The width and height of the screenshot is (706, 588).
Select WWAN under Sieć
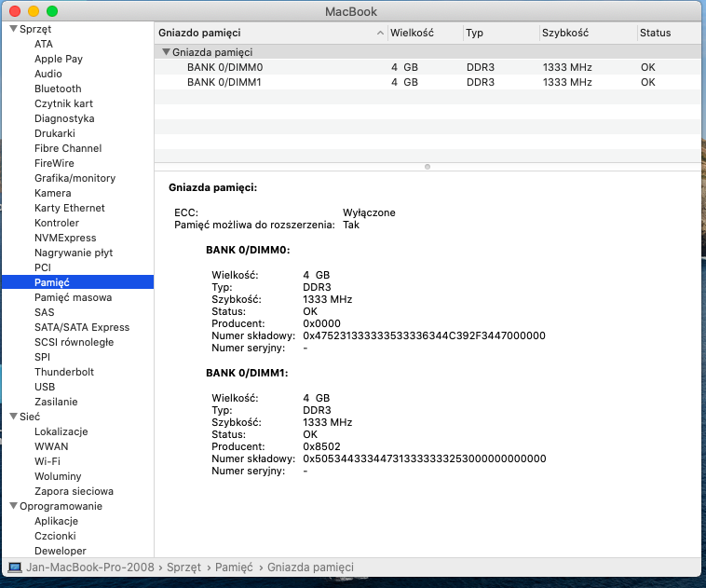pos(51,446)
